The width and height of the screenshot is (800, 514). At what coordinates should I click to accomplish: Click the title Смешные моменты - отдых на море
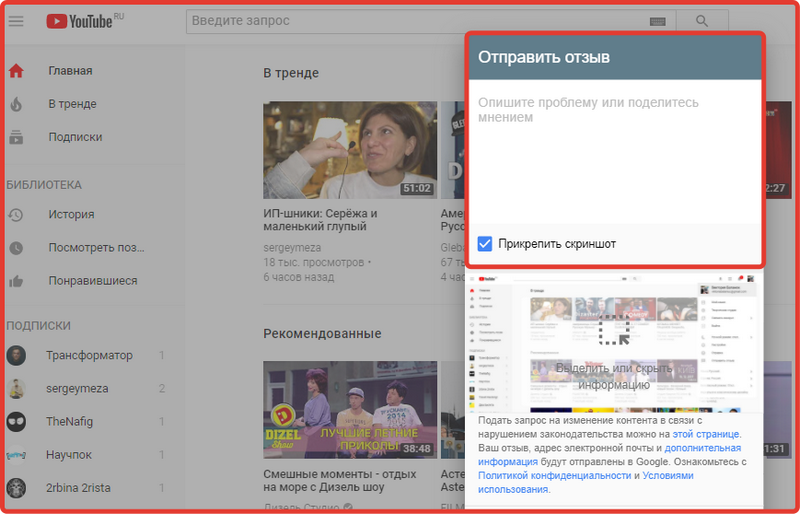[340, 480]
